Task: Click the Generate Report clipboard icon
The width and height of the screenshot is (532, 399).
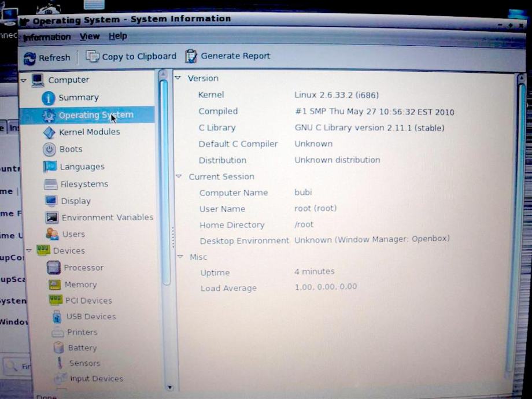Action: coord(191,56)
